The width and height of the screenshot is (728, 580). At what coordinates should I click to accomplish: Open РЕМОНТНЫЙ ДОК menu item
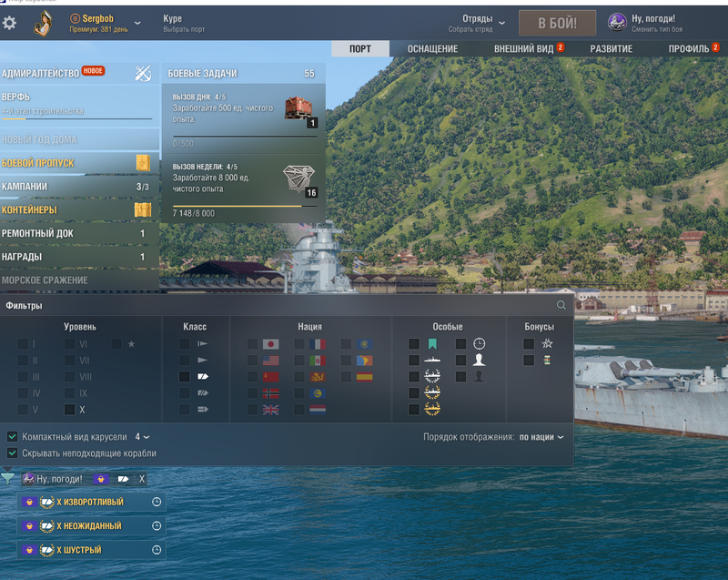79,234
